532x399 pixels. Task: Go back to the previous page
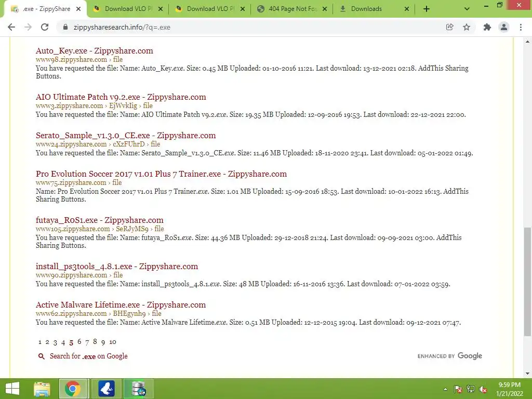[x=11, y=27]
